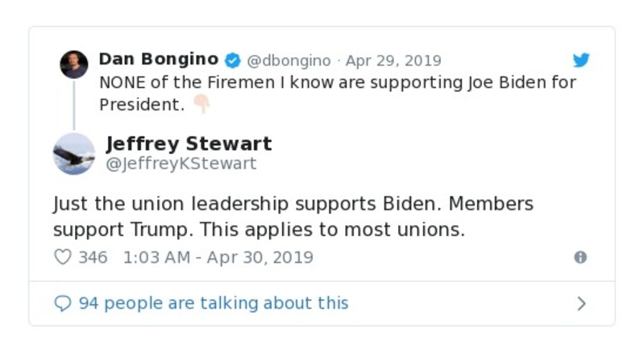Open 94 people are talking about this

[213, 303]
